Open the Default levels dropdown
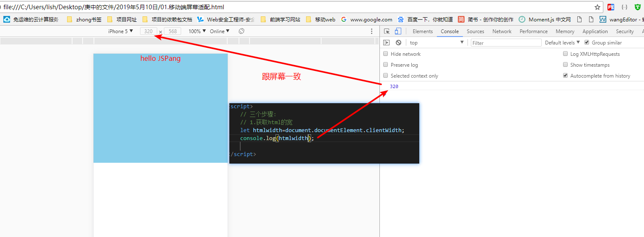This screenshot has width=644, height=237. tap(562, 43)
